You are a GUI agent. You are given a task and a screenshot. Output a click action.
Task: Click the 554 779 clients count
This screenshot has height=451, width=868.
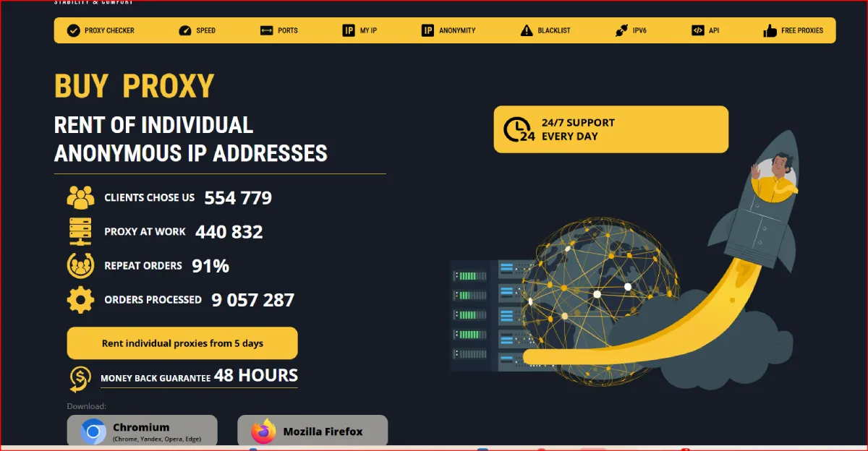point(238,198)
